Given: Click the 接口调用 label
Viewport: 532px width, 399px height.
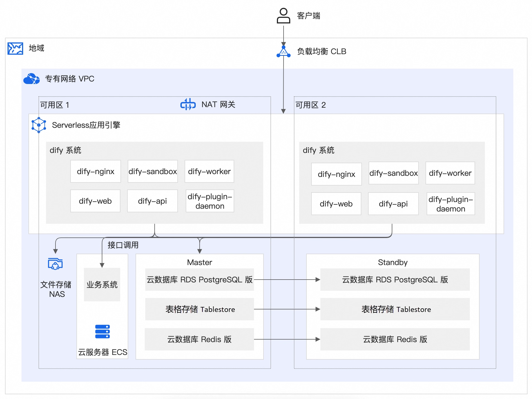Looking at the screenshot, I should click(123, 245).
